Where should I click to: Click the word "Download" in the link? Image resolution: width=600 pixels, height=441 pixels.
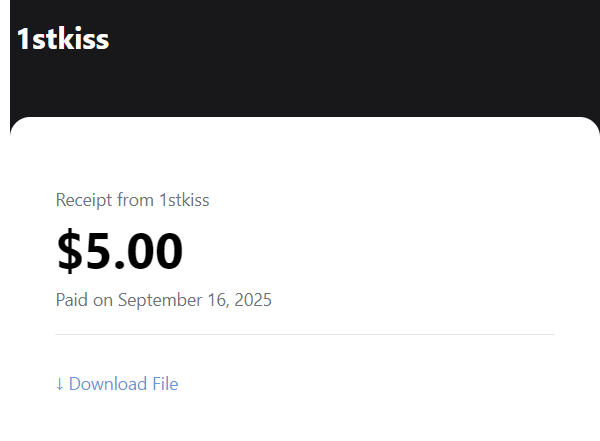[x=108, y=384]
